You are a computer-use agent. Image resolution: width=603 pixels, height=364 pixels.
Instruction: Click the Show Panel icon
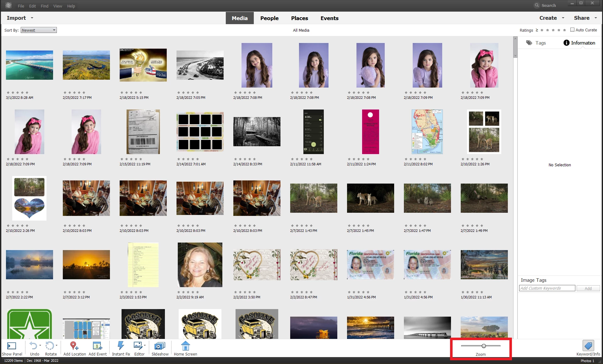[x=12, y=346]
